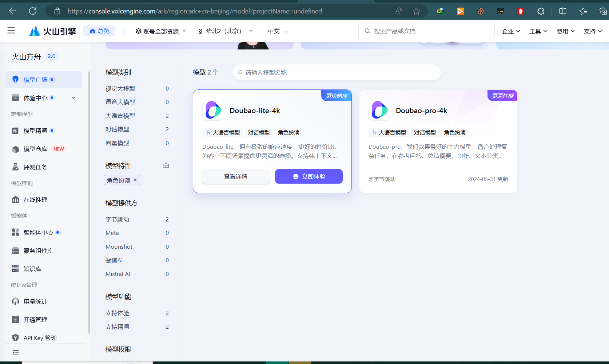Remove the 角色扮演 filter tag
609x364 pixels.
click(x=135, y=180)
